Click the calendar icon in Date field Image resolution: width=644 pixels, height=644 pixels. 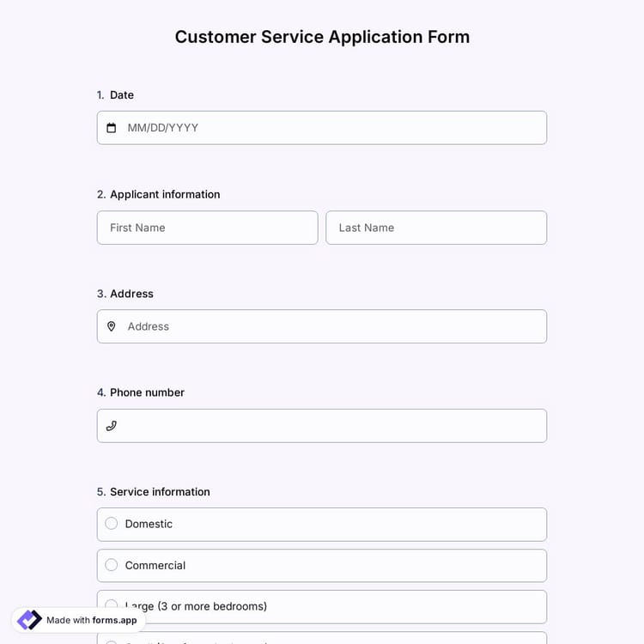point(111,128)
